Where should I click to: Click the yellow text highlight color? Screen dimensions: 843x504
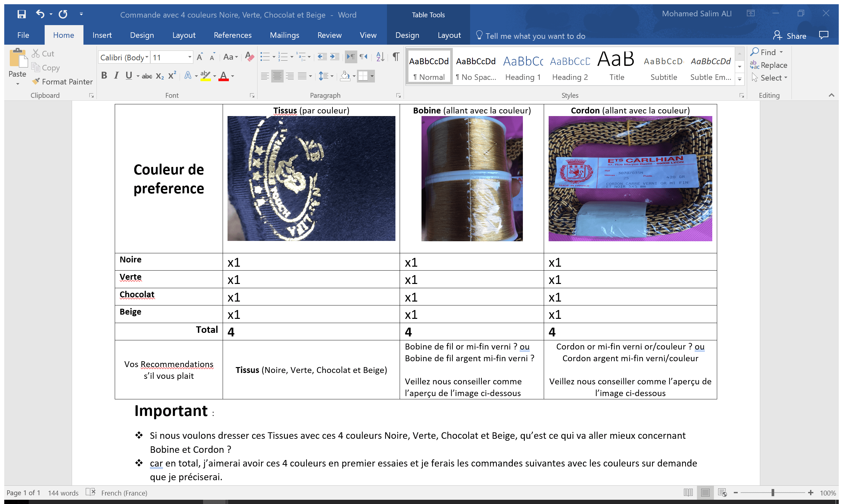pos(205,76)
